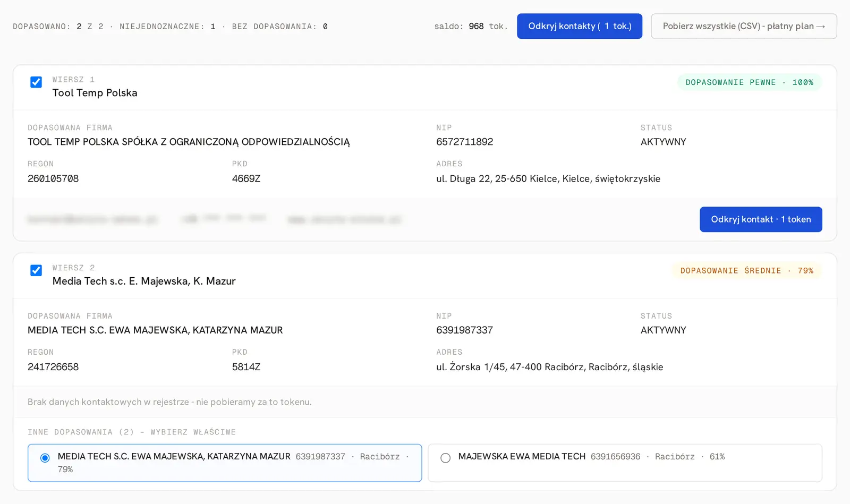Select the MAJEWSKA EWA MEDIA TECH radio option

pos(446,458)
